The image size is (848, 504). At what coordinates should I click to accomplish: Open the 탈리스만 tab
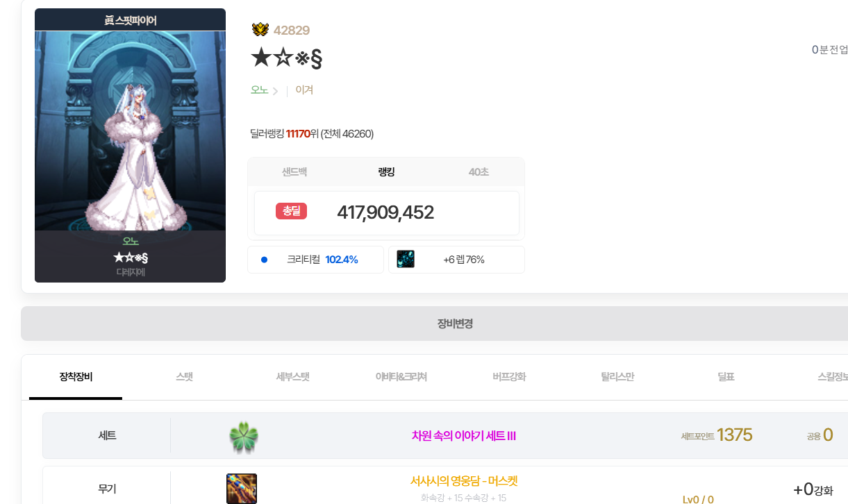[617, 377]
